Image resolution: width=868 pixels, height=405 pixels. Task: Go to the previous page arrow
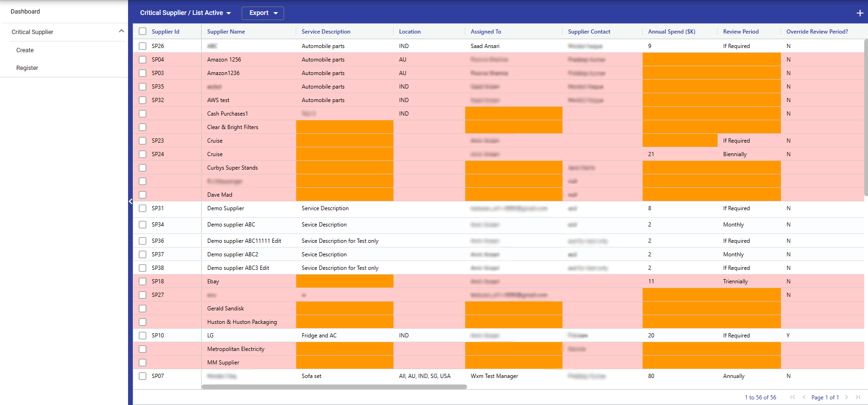pos(804,397)
